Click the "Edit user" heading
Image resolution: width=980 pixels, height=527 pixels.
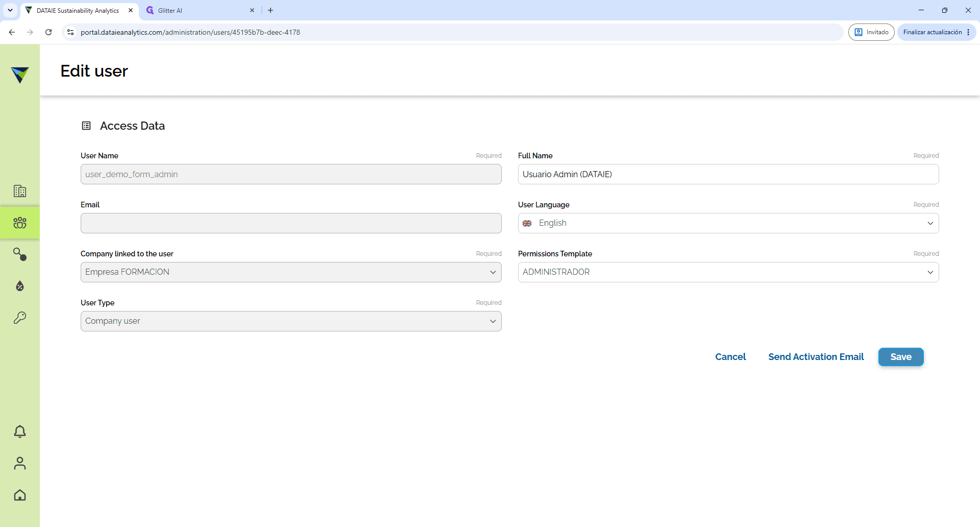(x=94, y=71)
